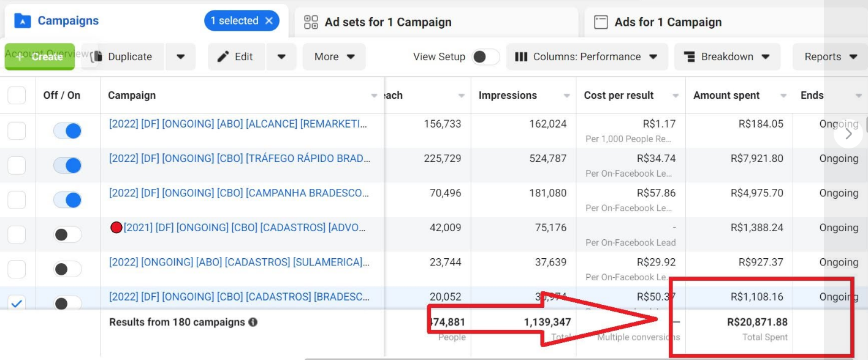This screenshot has width=868, height=360.
Task: Open the TRÁFEGO RÁPIDO BRAD campaign link
Action: [239, 158]
